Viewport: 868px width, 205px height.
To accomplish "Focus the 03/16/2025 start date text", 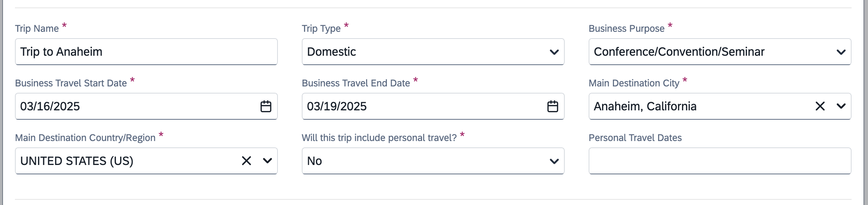I will [x=50, y=106].
